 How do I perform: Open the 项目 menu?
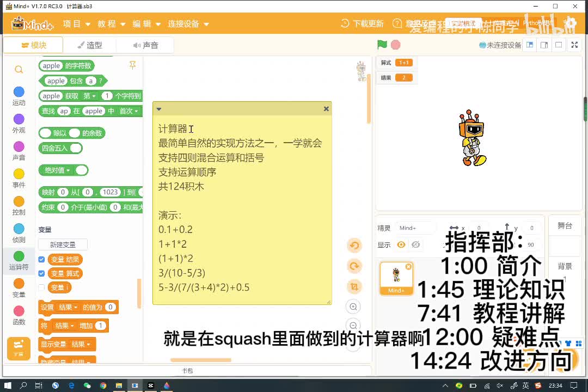[x=77, y=24]
